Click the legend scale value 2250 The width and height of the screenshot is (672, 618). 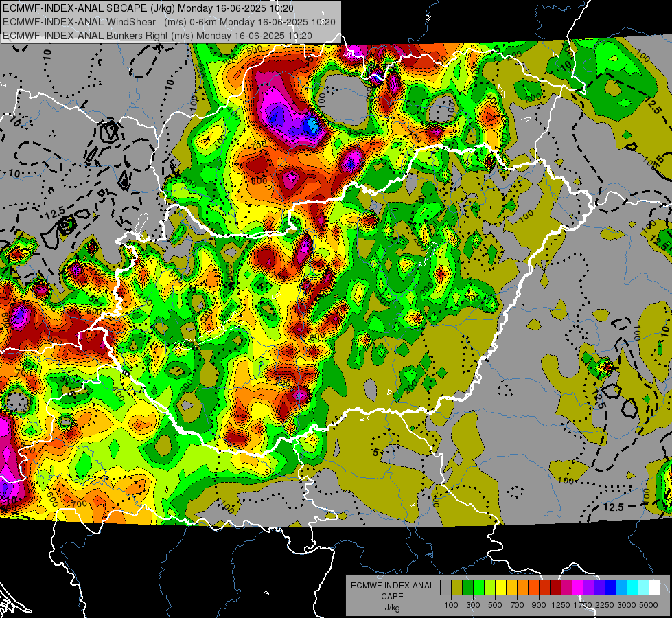pos(605,605)
